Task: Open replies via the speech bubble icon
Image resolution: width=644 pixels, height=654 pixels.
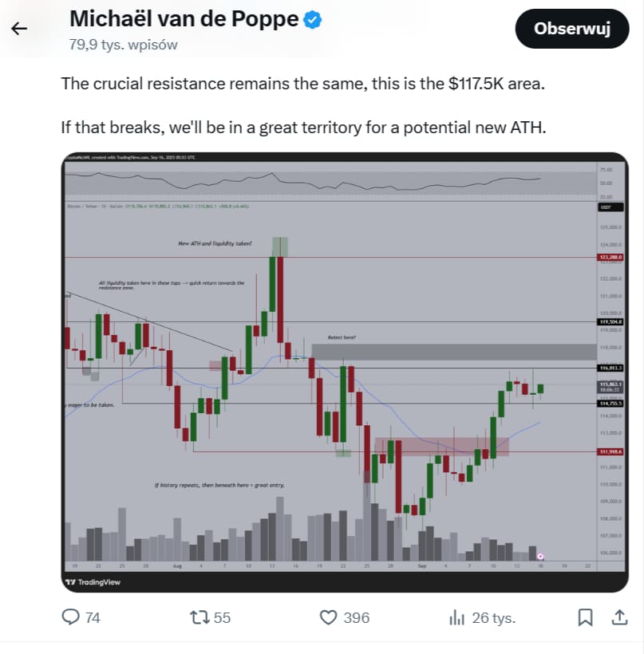Action: click(x=72, y=617)
